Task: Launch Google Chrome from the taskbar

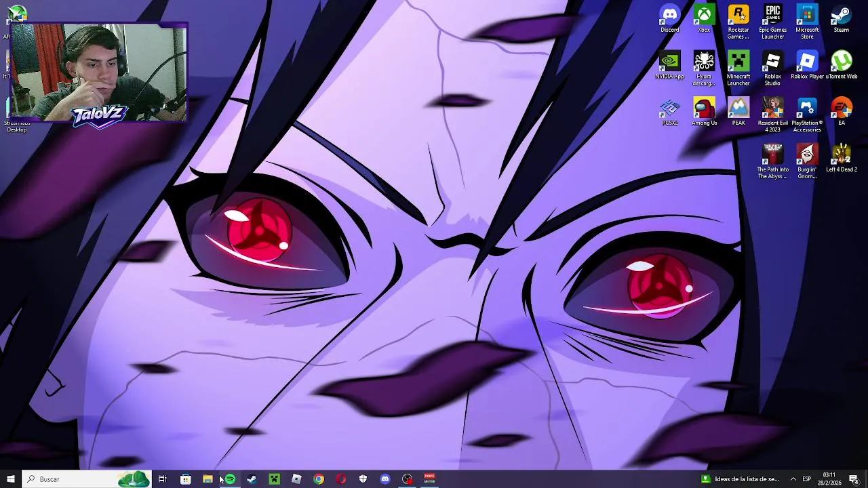Action: click(319, 479)
